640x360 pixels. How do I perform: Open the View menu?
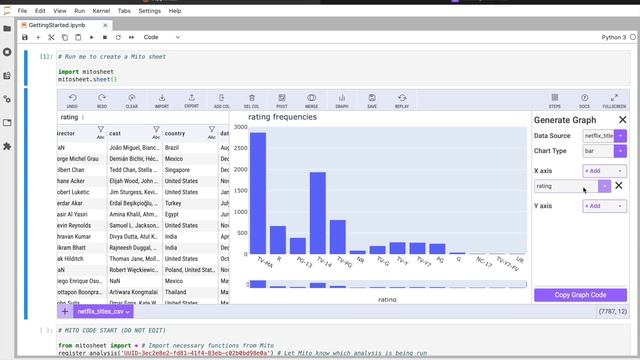(x=60, y=11)
